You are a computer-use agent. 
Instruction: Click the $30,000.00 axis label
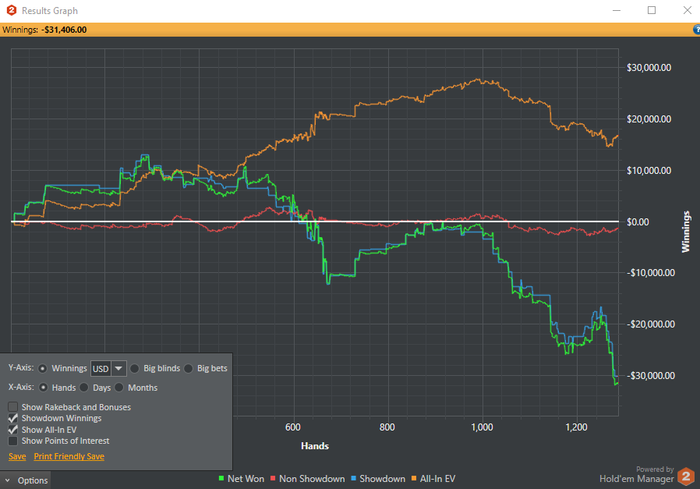point(649,67)
